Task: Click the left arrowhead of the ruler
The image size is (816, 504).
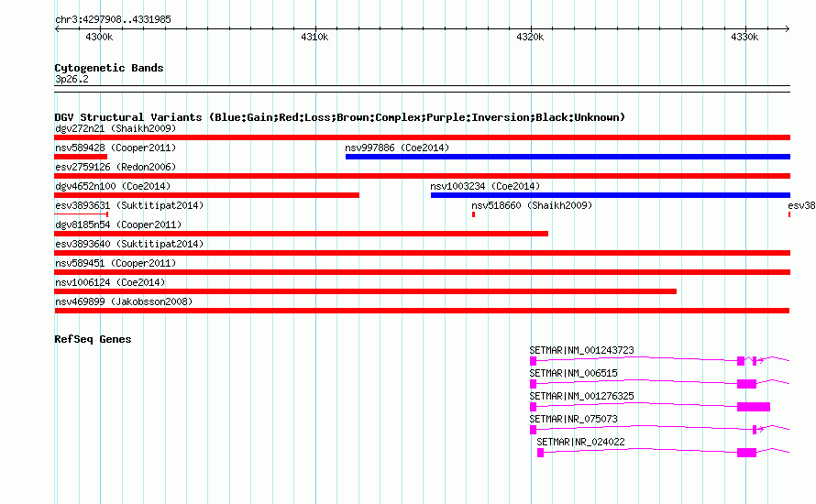Action: coord(57,29)
